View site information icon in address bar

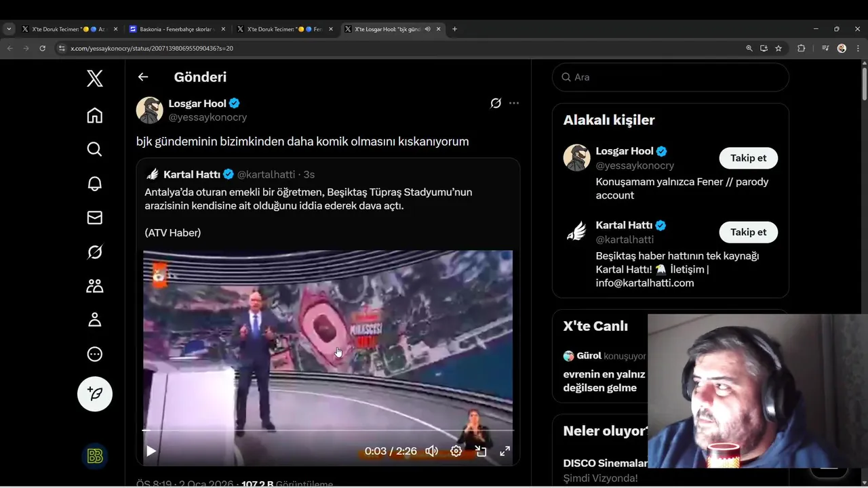pyautogui.click(x=62, y=48)
